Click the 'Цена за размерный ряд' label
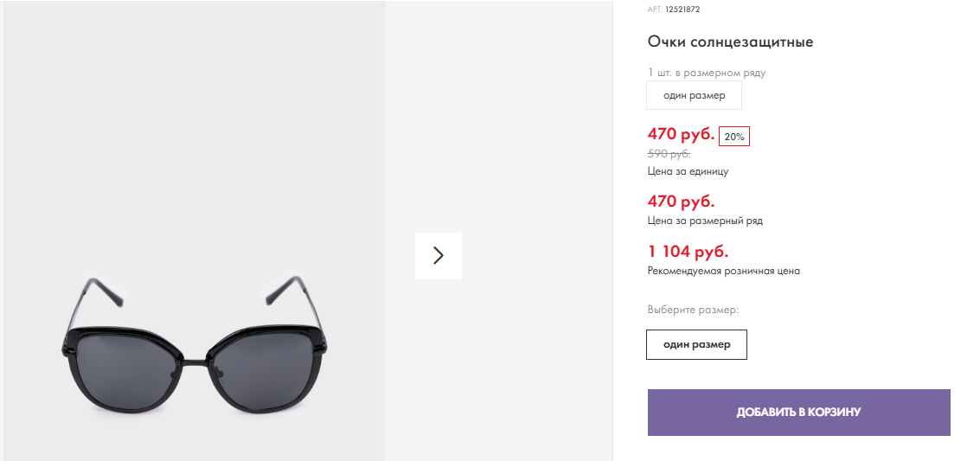 [705, 221]
